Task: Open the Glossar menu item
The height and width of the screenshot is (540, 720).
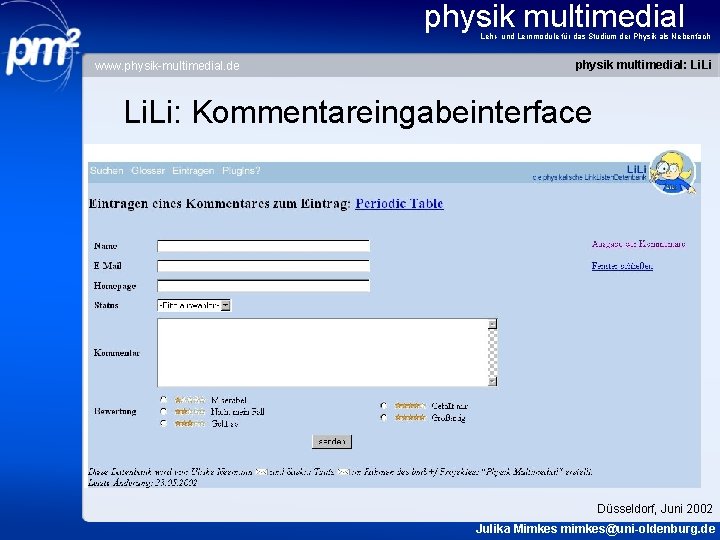Action: (x=148, y=171)
